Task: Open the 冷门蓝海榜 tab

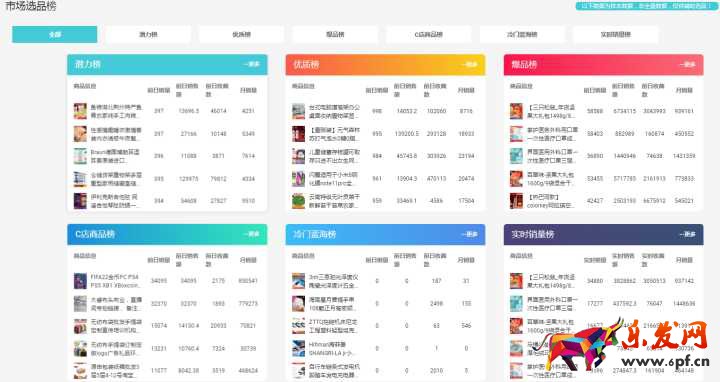Action: coord(522,34)
